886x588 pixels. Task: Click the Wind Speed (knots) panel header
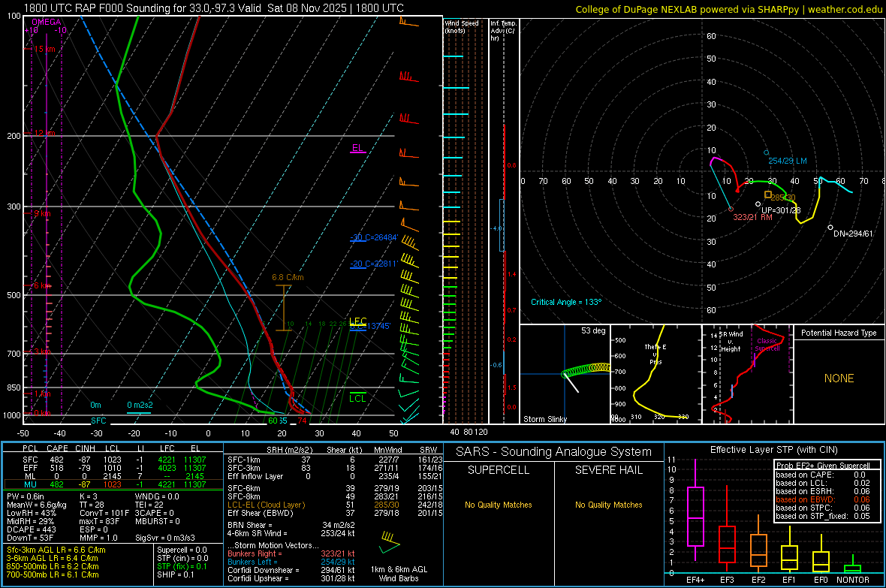(x=462, y=27)
